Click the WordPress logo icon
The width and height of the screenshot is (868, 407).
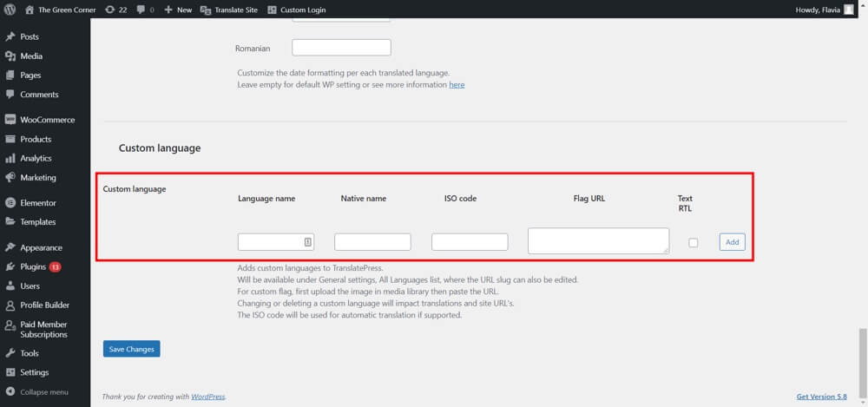(10, 10)
